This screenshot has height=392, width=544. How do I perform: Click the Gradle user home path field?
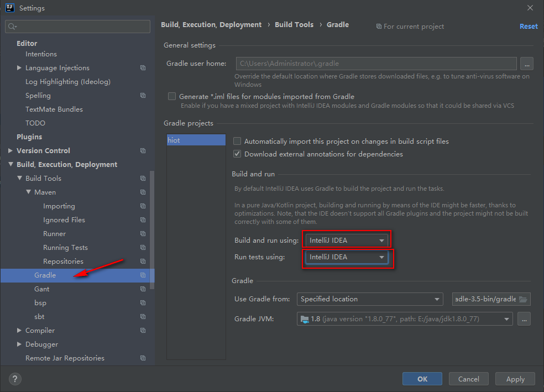376,64
